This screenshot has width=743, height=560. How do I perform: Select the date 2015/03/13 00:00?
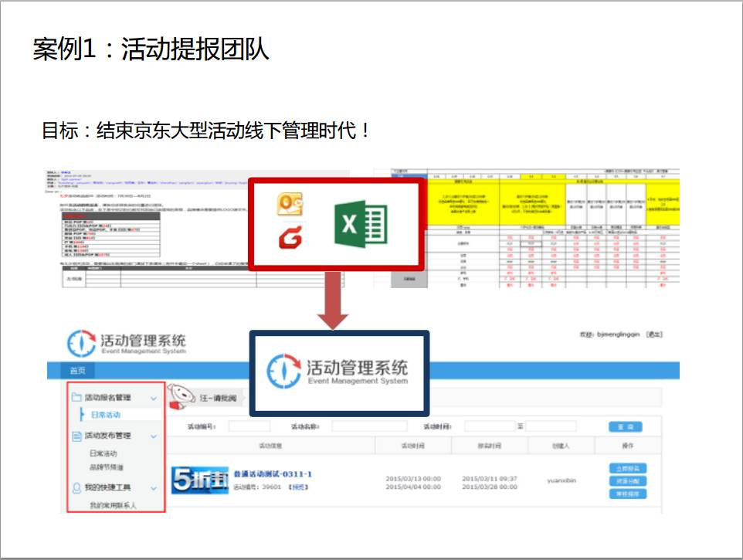click(x=413, y=479)
